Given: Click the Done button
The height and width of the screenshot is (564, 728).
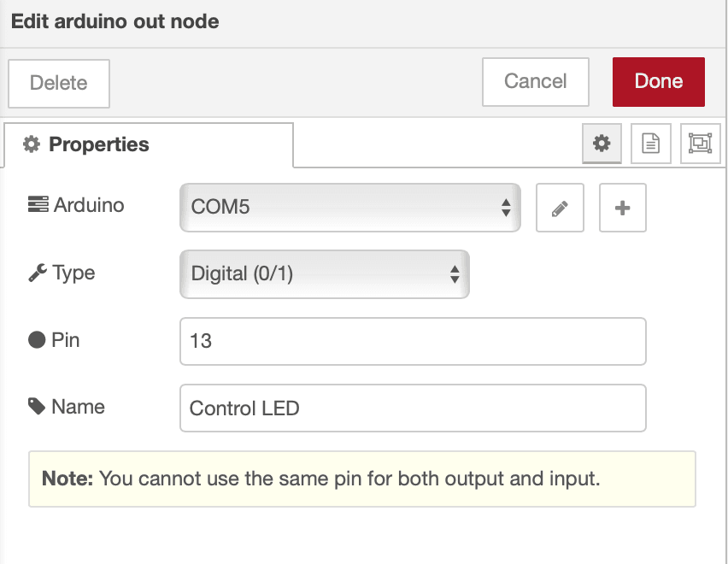Looking at the screenshot, I should [658, 81].
